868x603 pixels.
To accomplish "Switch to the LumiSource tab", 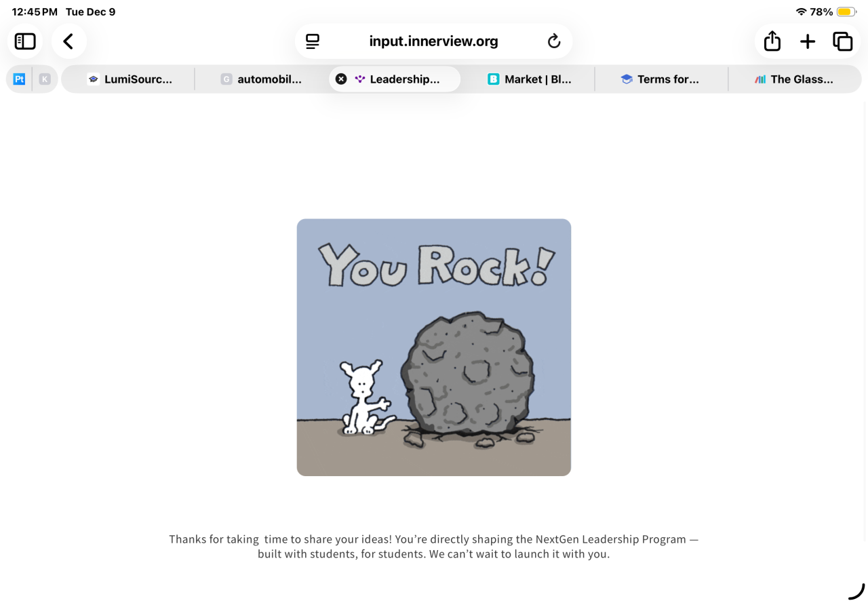I will pos(129,79).
